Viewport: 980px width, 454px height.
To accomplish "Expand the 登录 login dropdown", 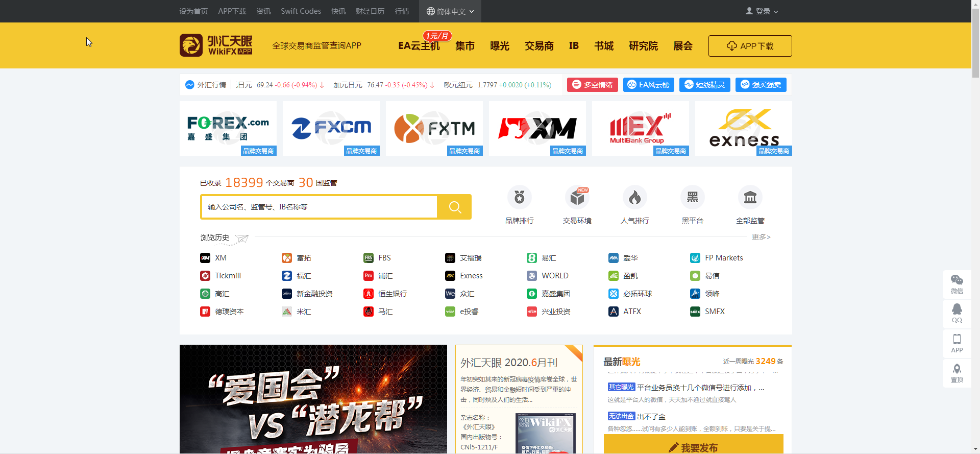I will coord(762,11).
